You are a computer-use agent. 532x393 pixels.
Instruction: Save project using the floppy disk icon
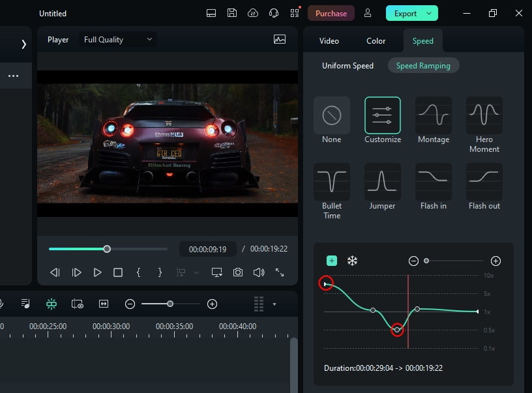[232, 13]
